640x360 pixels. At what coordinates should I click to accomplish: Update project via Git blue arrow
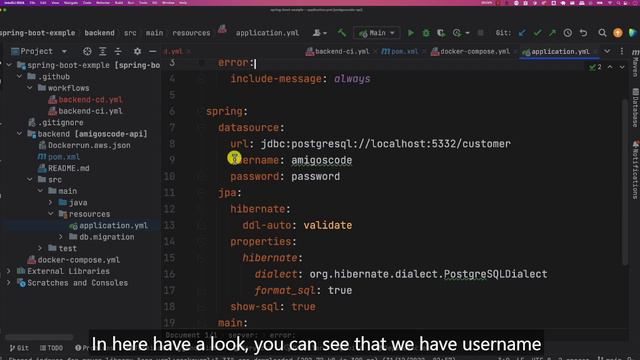pyautogui.click(x=522, y=33)
